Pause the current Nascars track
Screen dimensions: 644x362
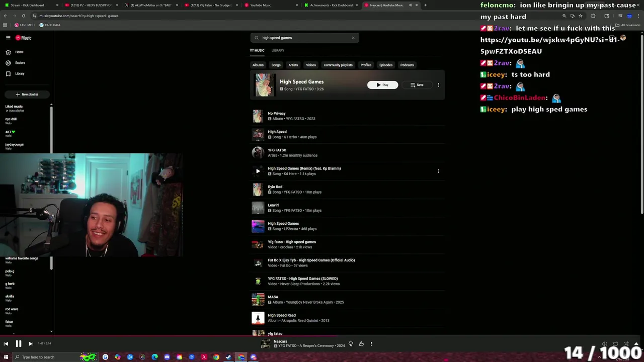click(x=18, y=344)
